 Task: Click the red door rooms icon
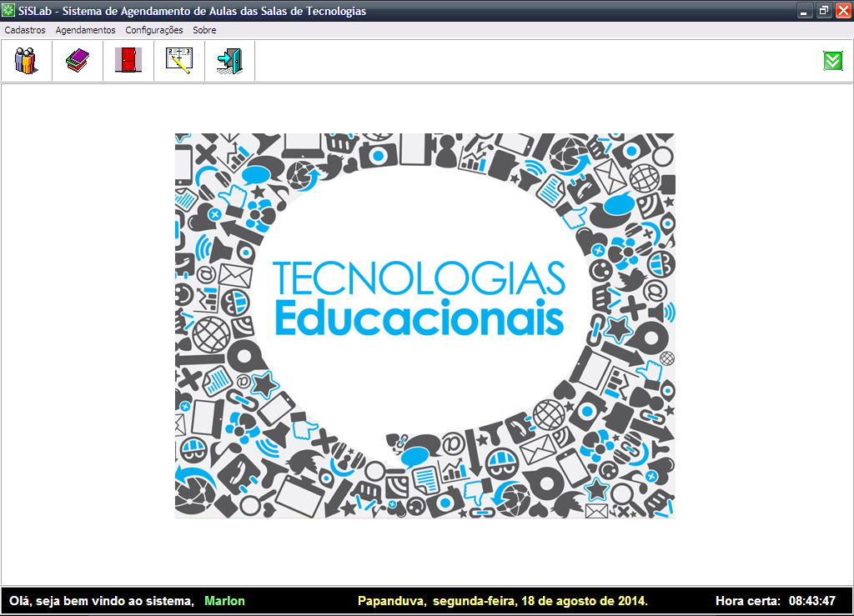(x=127, y=60)
